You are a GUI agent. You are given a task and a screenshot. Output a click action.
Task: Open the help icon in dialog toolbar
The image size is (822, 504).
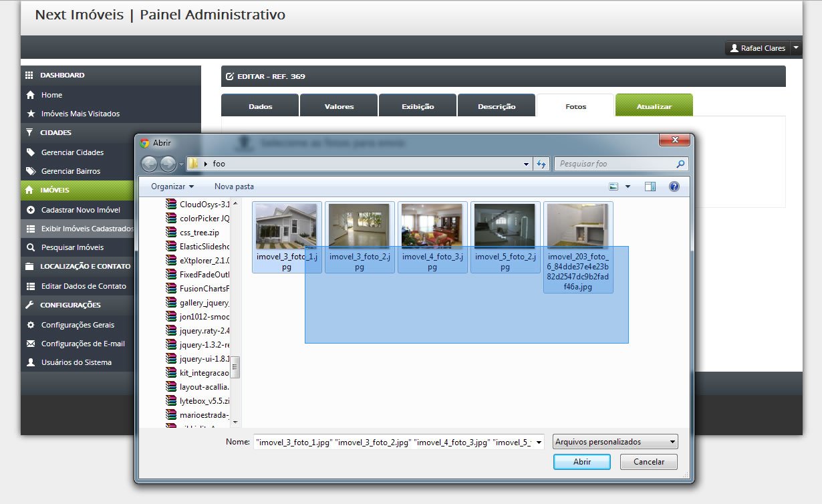tap(674, 186)
